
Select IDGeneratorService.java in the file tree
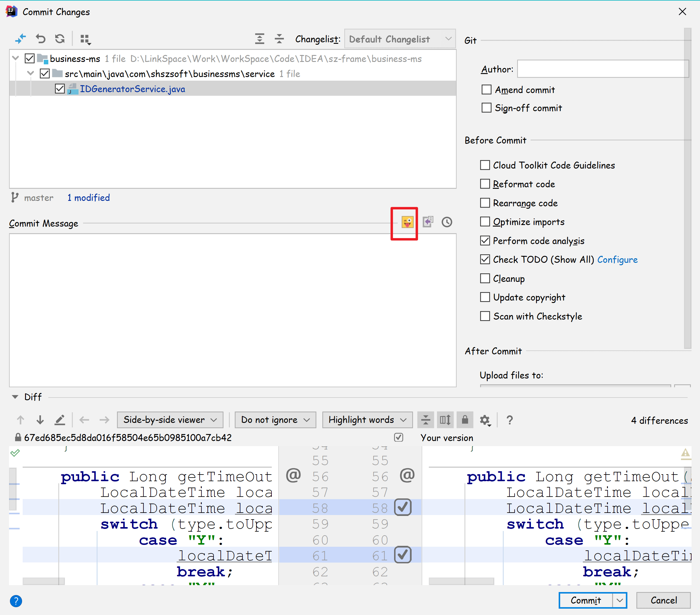[x=132, y=89]
